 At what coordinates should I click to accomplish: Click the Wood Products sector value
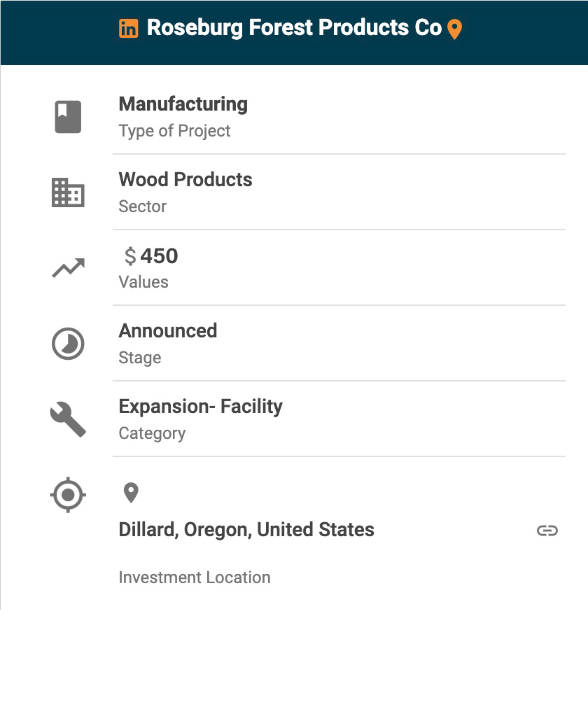pos(185,180)
